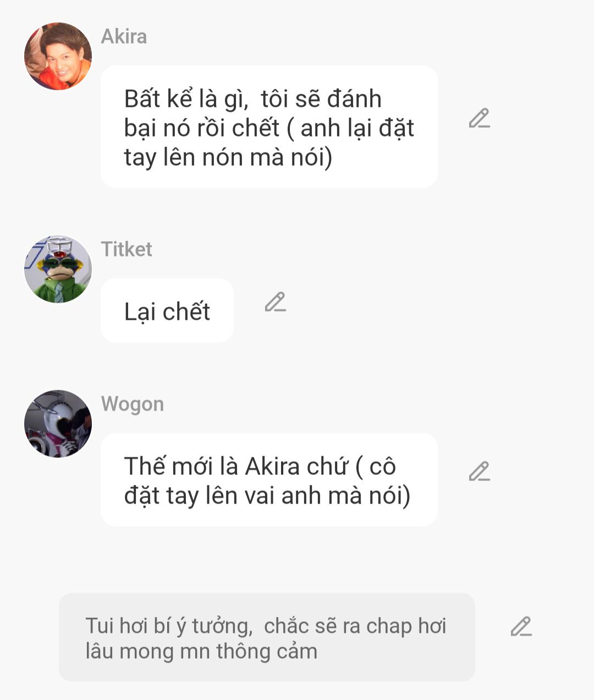Tap "lâu mong mn thông cảm" in the note

pyautogui.click(x=201, y=651)
